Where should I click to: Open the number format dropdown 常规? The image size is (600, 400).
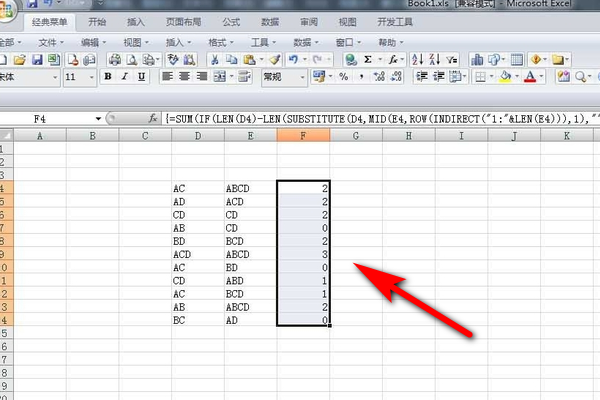(x=302, y=77)
